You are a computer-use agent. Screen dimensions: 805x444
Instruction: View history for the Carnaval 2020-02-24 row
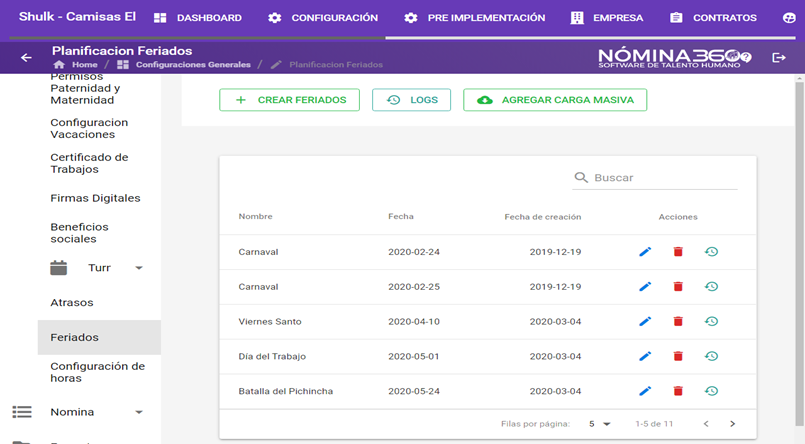[711, 252]
